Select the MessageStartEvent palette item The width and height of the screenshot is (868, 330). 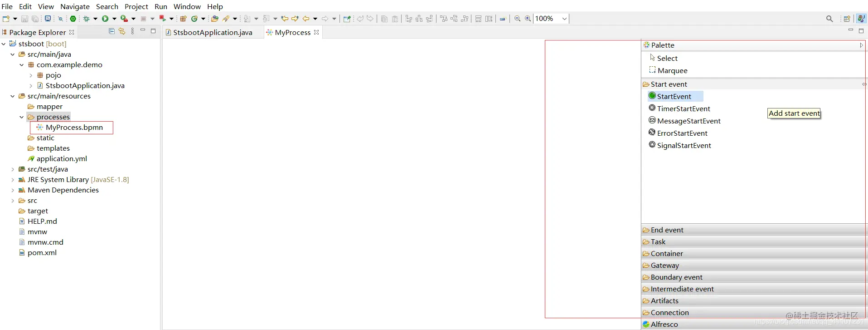click(x=684, y=121)
